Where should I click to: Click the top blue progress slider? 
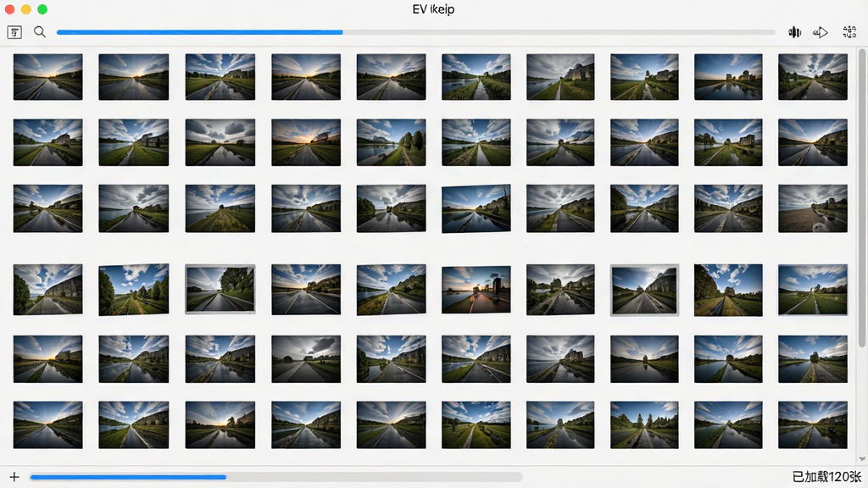(x=415, y=32)
